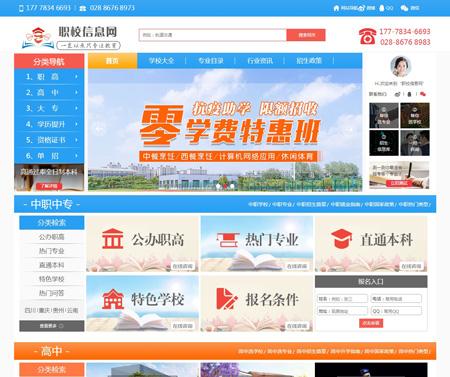Click the orange 高中 section heading
The image size is (450, 377).
[52, 351]
